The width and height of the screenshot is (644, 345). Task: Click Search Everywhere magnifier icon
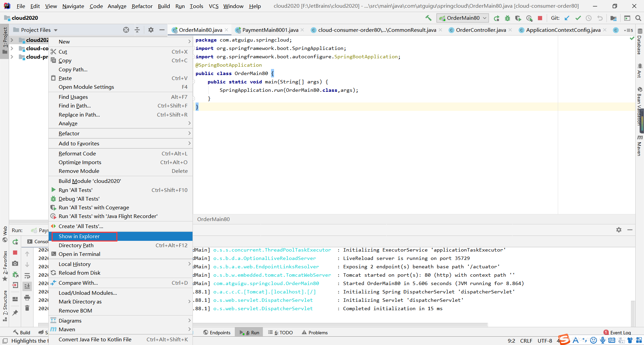(x=638, y=18)
